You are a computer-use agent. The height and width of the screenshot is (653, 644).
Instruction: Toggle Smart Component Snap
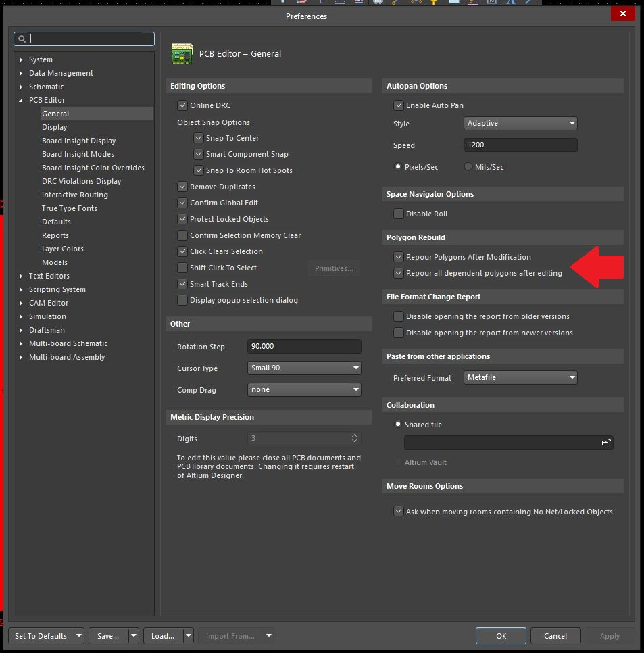199,154
